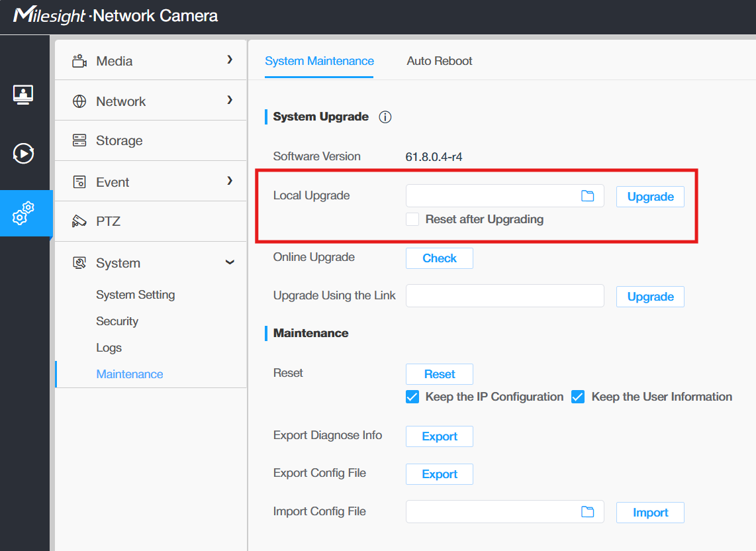Click Check for Online Upgrade
Viewport: 756px width, 551px height.
coord(439,258)
